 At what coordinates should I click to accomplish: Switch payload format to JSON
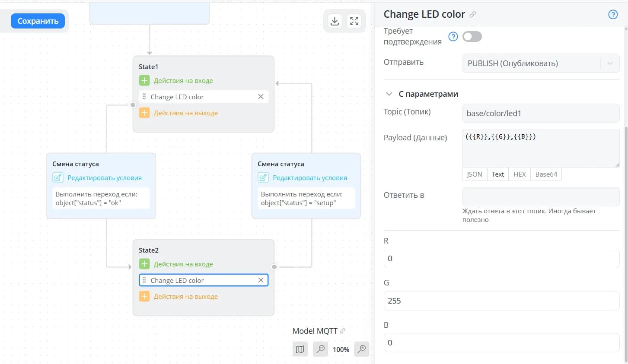(475, 174)
